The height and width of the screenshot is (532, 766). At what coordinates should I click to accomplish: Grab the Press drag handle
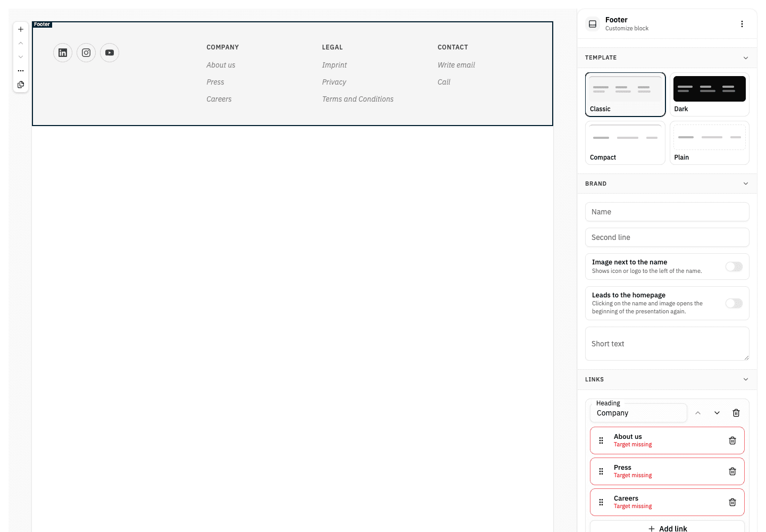point(601,471)
